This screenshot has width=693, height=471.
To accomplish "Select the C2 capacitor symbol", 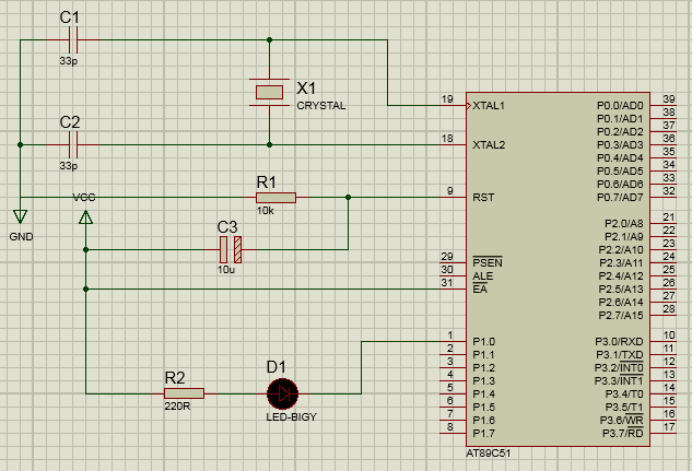I will (70, 145).
